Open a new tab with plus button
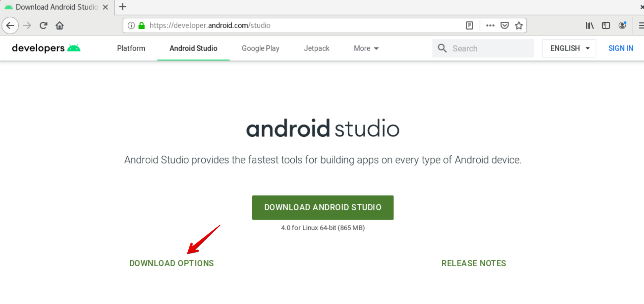 (x=123, y=7)
